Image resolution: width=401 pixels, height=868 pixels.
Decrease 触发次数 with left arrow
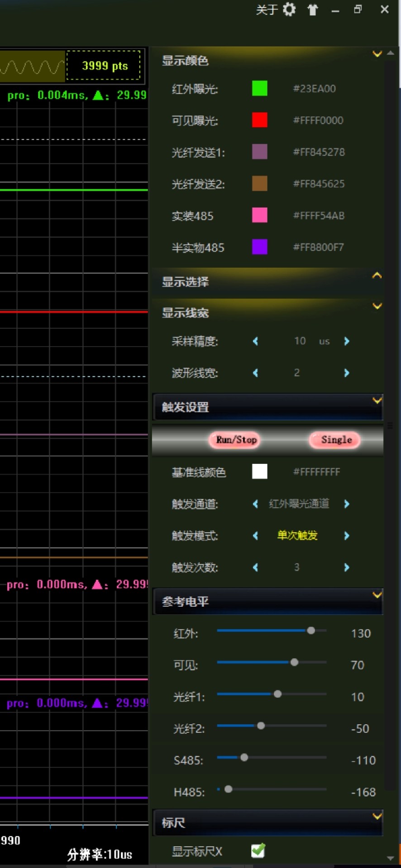click(x=255, y=567)
